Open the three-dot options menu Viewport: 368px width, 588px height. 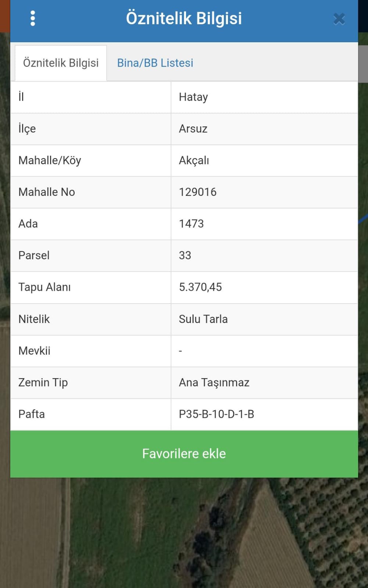(33, 18)
